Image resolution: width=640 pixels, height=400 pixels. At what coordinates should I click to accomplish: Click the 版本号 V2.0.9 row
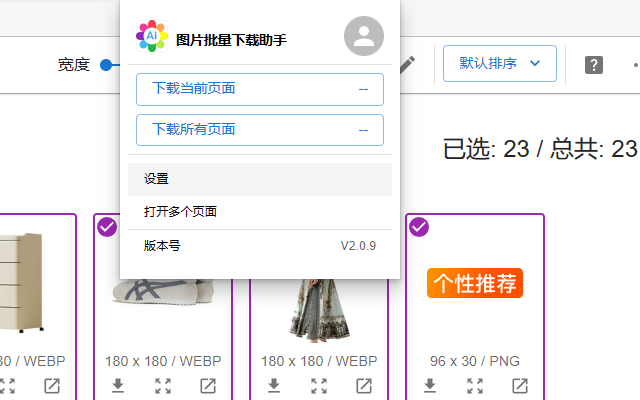pos(260,246)
